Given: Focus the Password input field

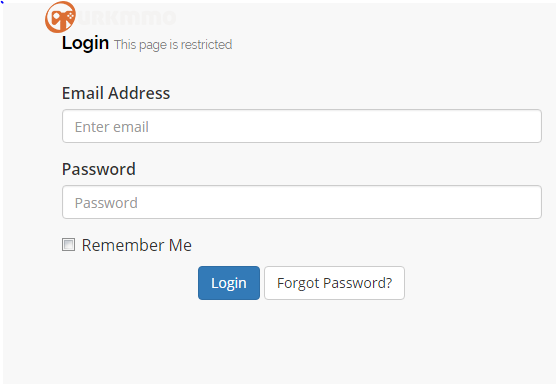Looking at the screenshot, I should point(302,202).
